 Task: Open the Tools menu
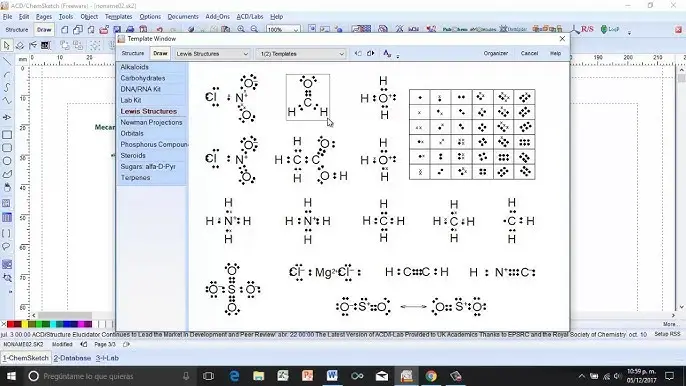[x=66, y=17]
